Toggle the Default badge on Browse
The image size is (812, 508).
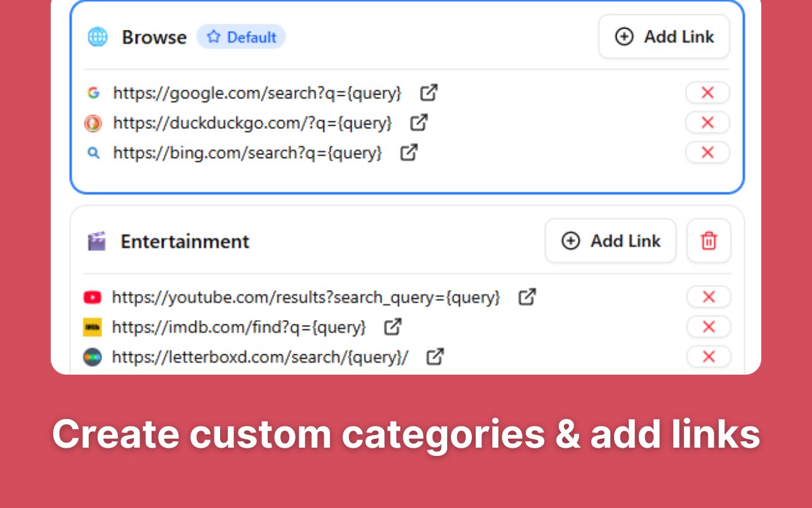(241, 37)
